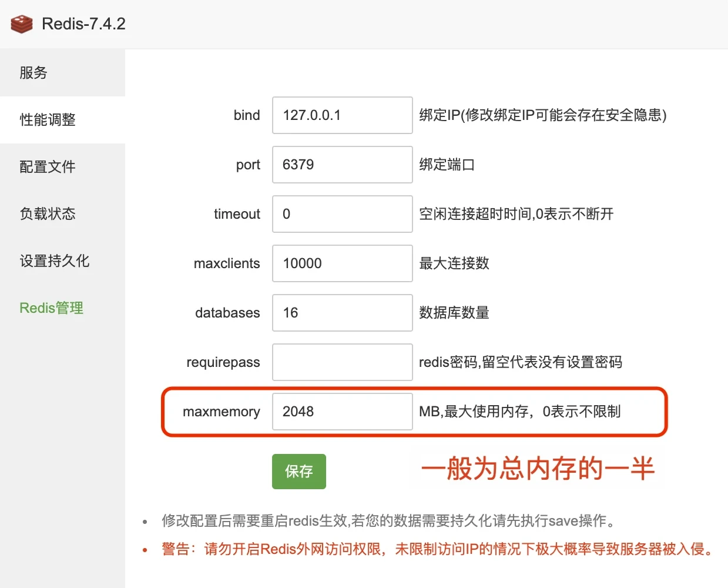Select the 性能调整 tab
Image resolution: width=728 pixels, height=588 pixels.
point(62,120)
